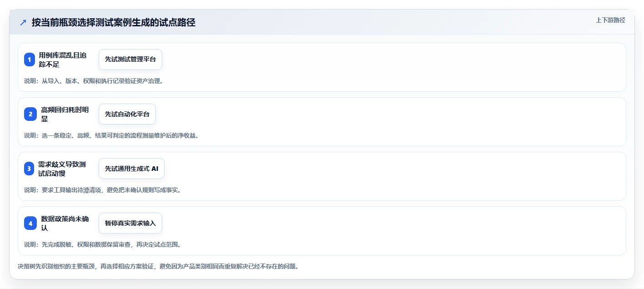Viewport: 644px width, 289px height.
Task: Click the 上下游路径 label at top right
Action: [x=610, y=20]
